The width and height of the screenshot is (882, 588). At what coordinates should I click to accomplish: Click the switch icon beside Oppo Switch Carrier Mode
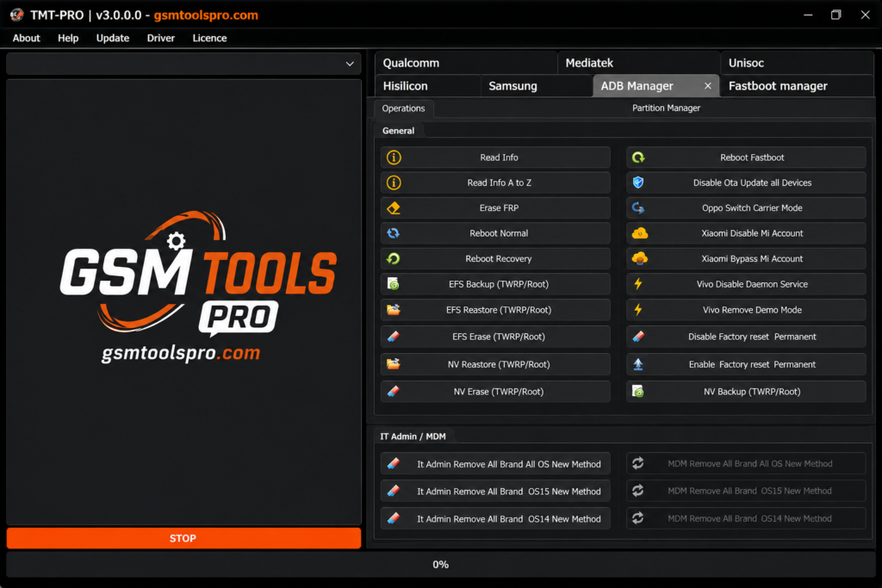point(638,208)
